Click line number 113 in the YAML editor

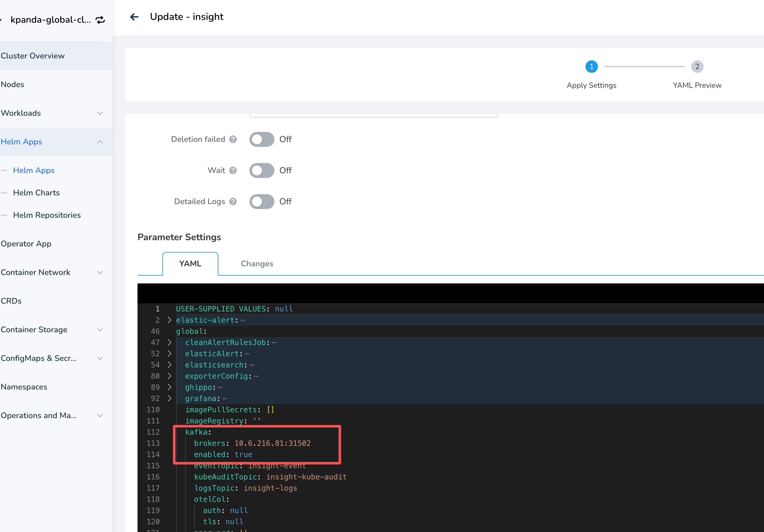(x=153, y=443)
